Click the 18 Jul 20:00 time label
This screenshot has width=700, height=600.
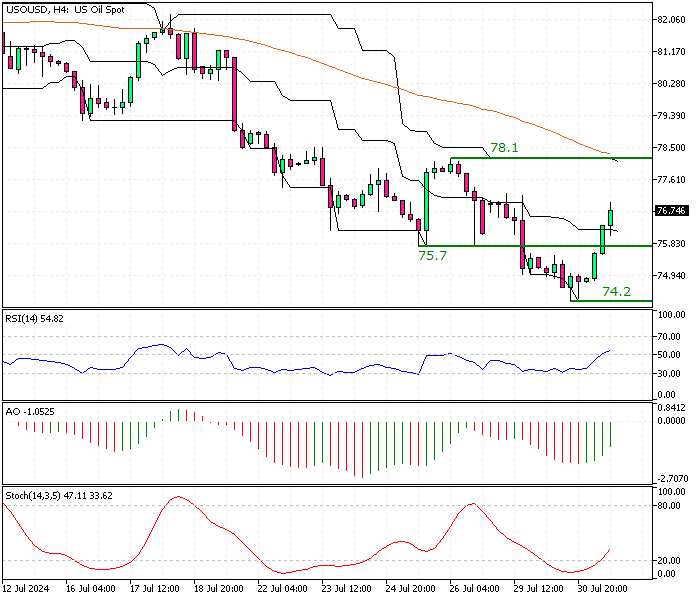pyautogui.click(x=219, y=588)
